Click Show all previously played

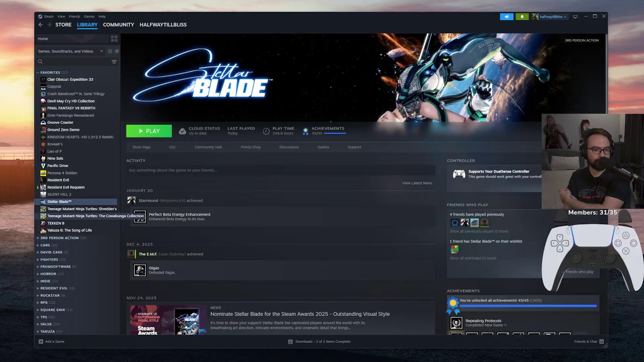click(x=479, y=231)
